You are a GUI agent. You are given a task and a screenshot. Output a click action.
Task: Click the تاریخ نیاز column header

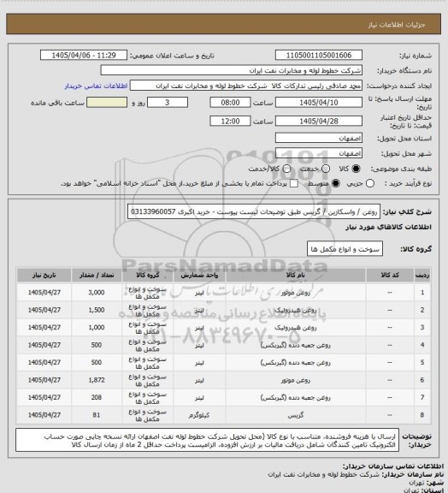click(44, 275)
